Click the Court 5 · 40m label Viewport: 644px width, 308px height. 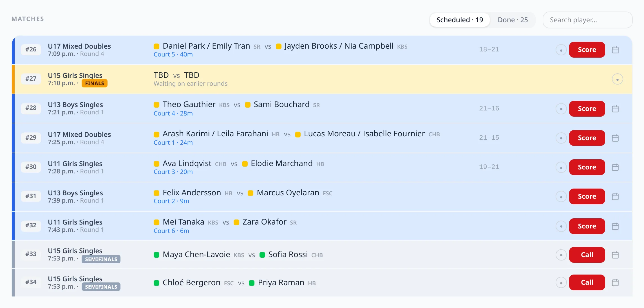pyautogui.click(x=173, y=55)
